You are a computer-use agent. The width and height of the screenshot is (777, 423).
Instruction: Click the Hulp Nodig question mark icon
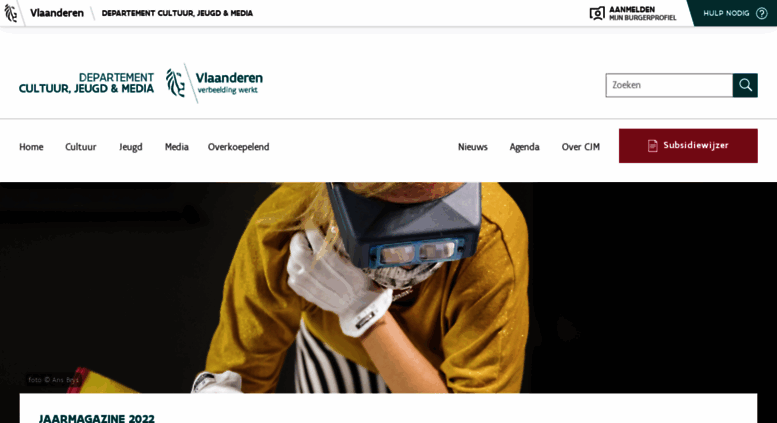tap(762, 13)
